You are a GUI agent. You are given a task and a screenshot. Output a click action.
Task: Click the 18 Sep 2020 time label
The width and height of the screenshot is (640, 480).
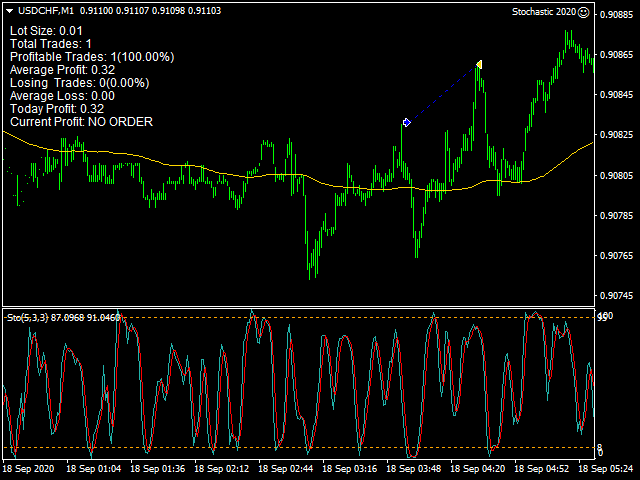pyautogui.click(x=29, y=469)
